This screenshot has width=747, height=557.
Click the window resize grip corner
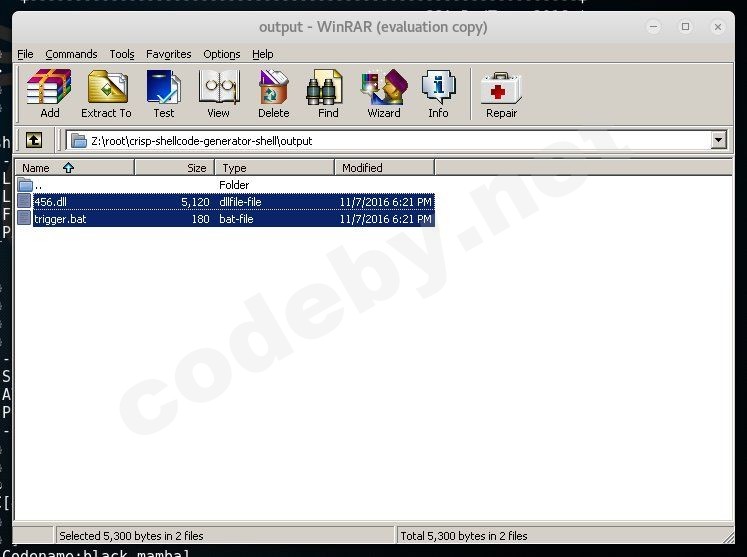[728, 537]
